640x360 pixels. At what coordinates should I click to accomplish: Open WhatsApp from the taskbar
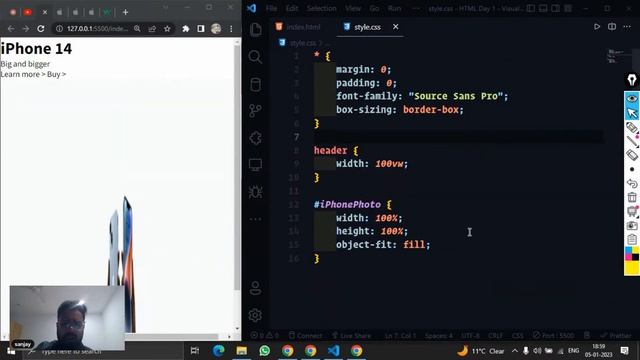coord(264,351)
